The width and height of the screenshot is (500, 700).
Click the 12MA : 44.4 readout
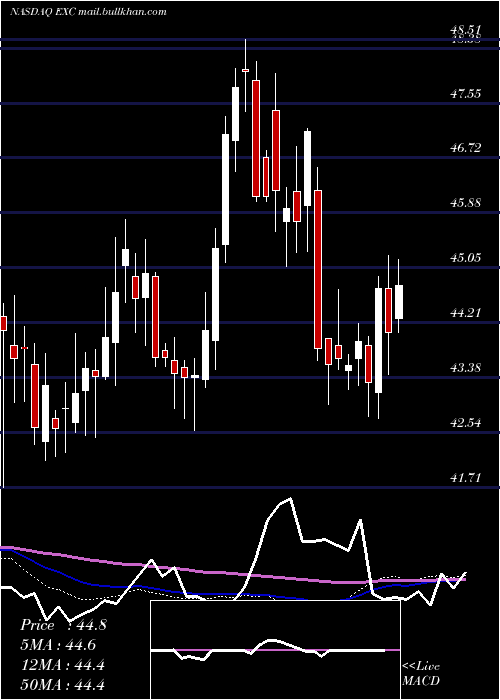click(x=62, y=665)
